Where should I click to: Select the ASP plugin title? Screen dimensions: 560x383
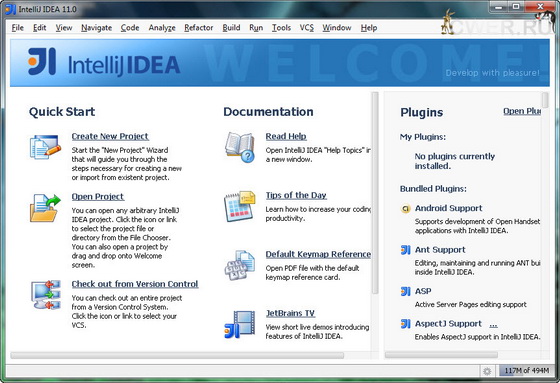click(423, 292)
